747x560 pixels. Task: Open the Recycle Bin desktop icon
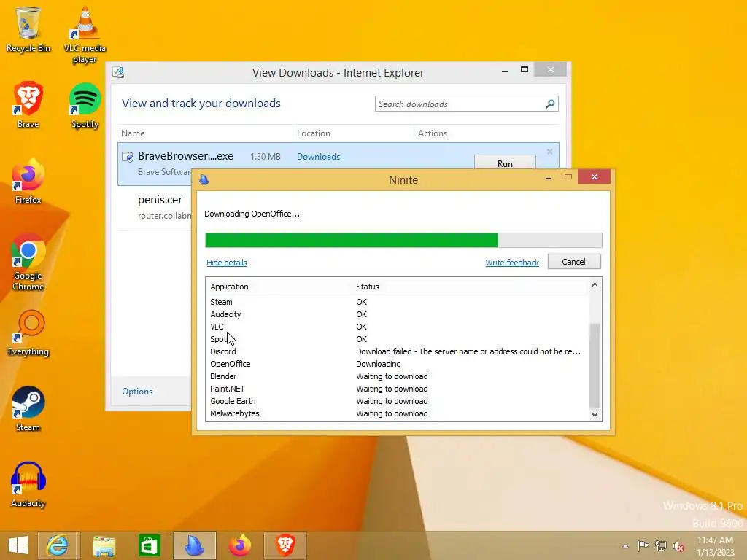point(28,29)
